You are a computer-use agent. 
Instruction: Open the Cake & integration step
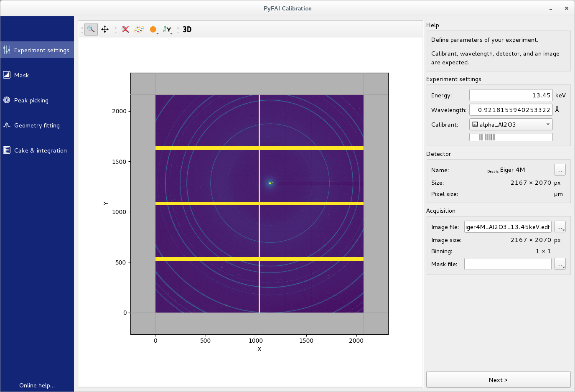[40, 150]
